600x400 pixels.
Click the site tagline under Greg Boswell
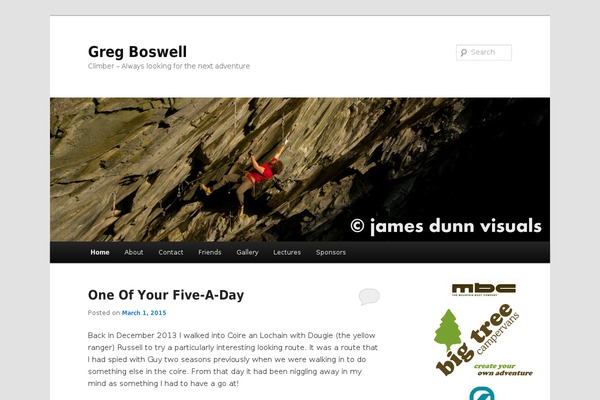tap(169, 66)
